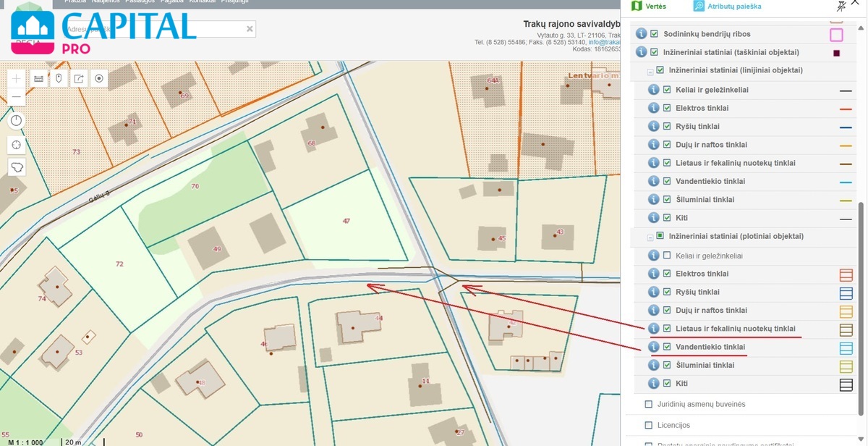Select the map marker pin tool
This screenshot has height=446, width=868.
click(x=59, y=78)
